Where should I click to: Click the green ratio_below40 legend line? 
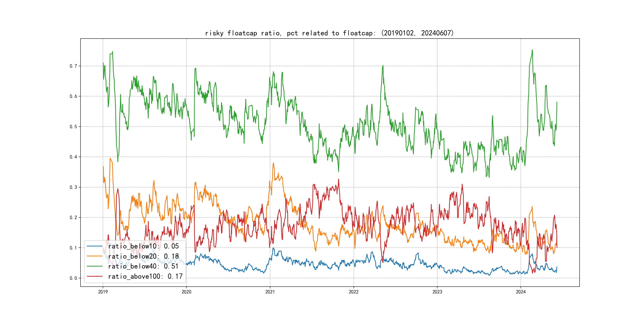(94, 266)
